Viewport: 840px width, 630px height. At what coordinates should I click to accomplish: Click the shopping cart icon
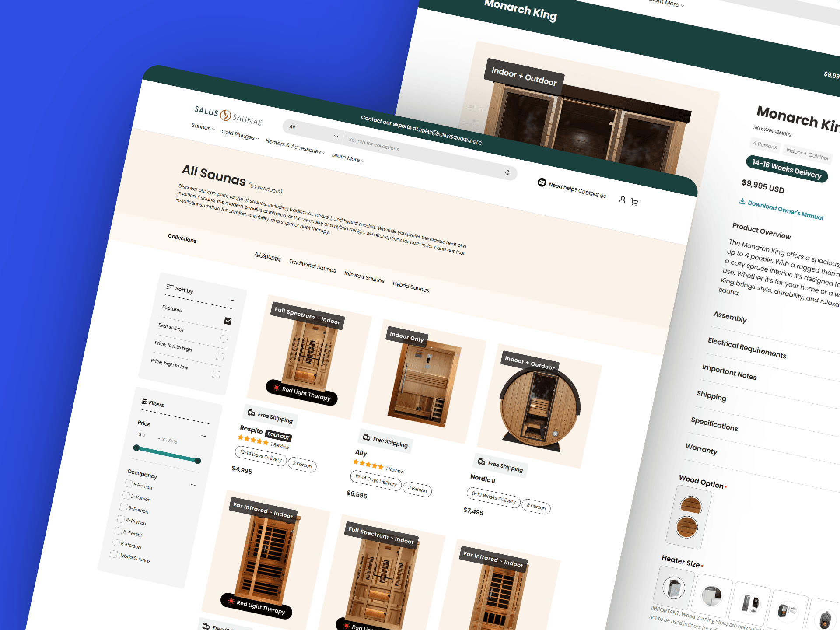(634, 202)
